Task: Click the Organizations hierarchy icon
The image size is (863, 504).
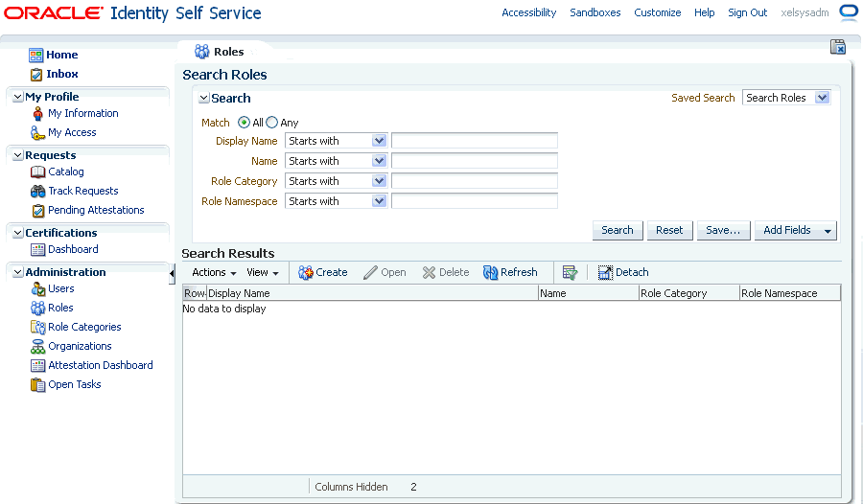Action: (x=38, y=347)
